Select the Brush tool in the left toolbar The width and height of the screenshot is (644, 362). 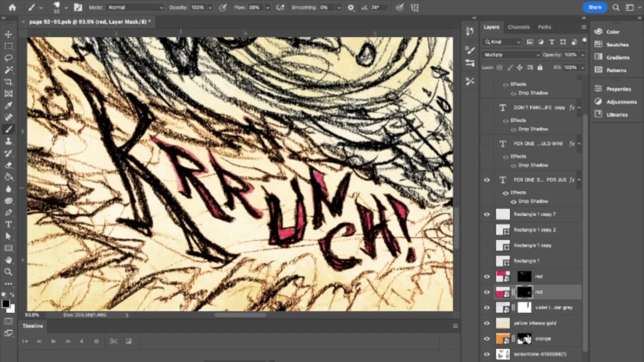(9, 129)
